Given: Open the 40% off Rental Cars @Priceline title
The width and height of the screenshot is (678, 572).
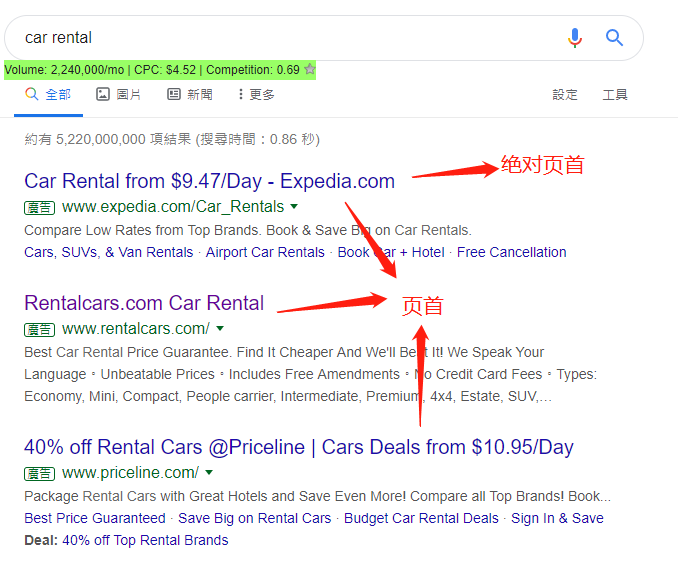Looking at the screenshot, I should [299, 447].
